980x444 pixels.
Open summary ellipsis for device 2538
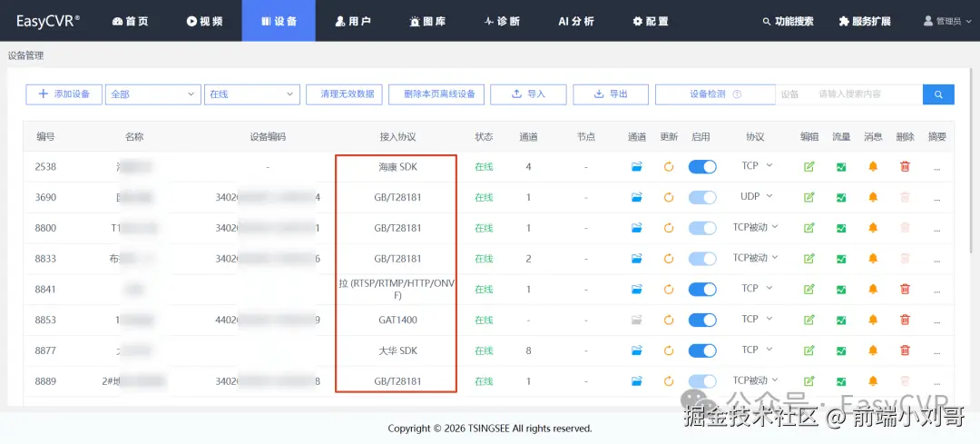click(936, 168)
